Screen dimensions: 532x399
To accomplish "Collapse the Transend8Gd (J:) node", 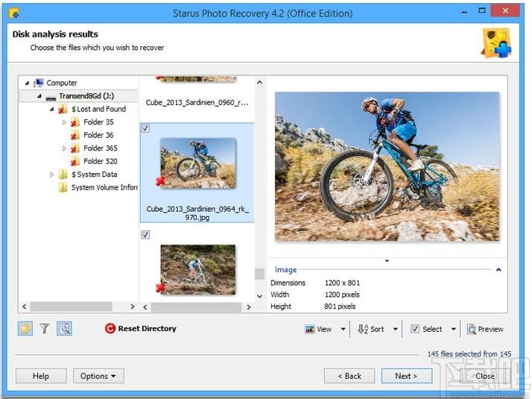I will 39,96.
